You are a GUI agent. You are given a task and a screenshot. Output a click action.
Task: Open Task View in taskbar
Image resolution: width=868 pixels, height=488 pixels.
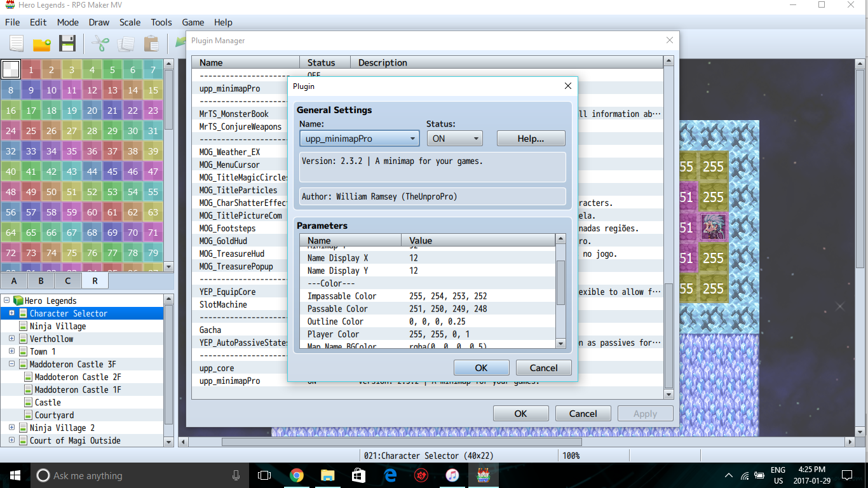click(x=264, y=475)
